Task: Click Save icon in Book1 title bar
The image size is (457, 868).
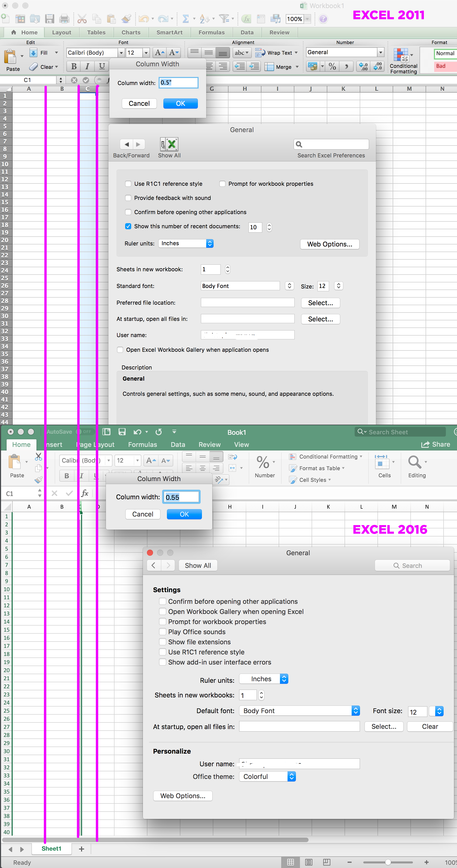Action: pos(122,432)
